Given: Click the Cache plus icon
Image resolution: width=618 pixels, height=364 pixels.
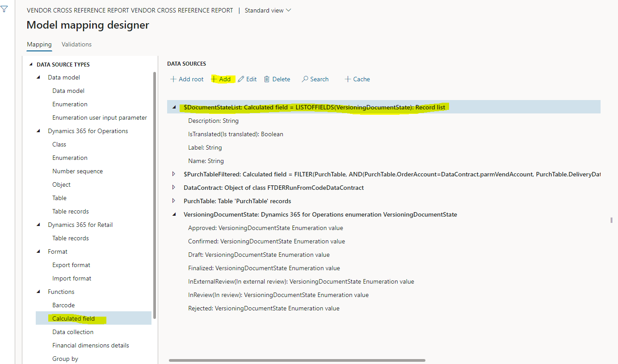Looking at the screenshot, I should 347,79.
